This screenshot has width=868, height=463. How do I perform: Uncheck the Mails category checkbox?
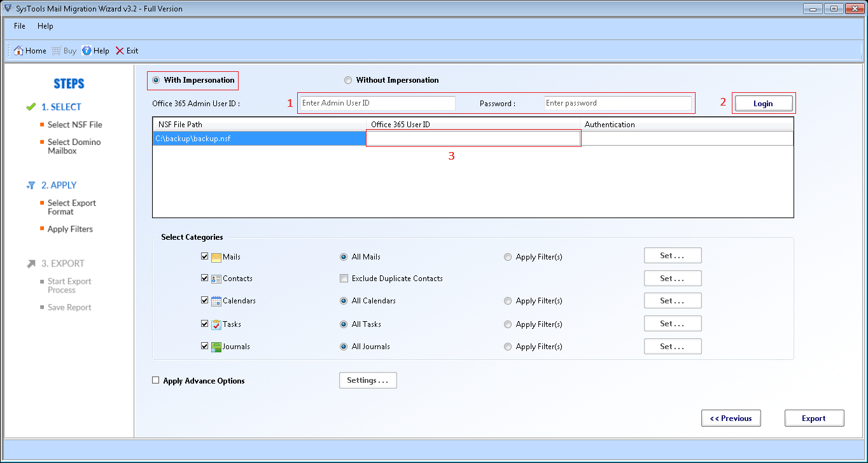205,256
